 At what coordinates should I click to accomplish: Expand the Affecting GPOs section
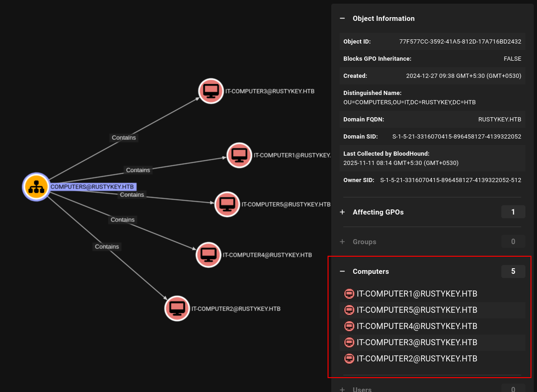342,212
